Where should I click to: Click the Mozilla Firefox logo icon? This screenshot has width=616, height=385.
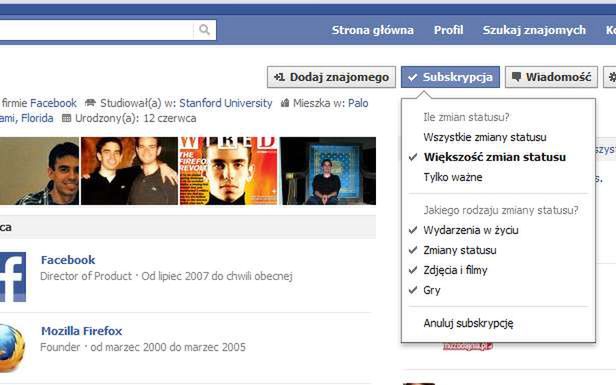coord(12,348)
